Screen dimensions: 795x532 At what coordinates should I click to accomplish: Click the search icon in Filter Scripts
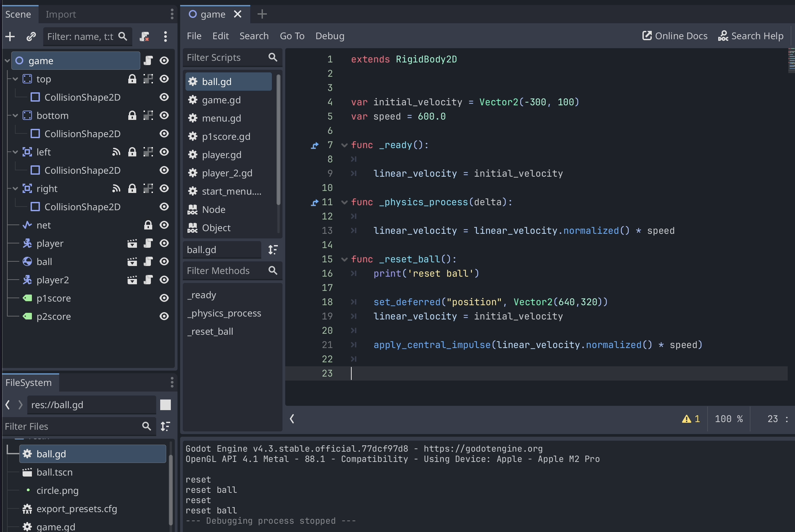point(273,57)
